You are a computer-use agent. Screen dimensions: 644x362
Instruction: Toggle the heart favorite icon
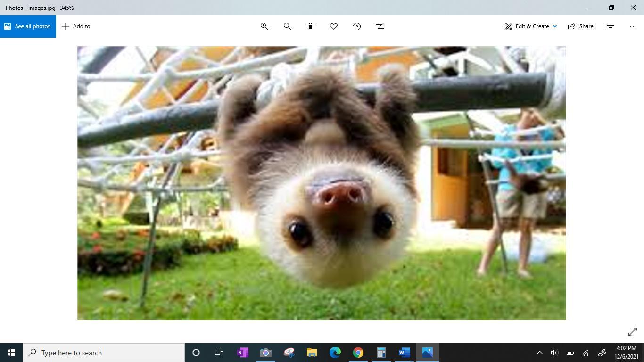[x=334, y=26]
